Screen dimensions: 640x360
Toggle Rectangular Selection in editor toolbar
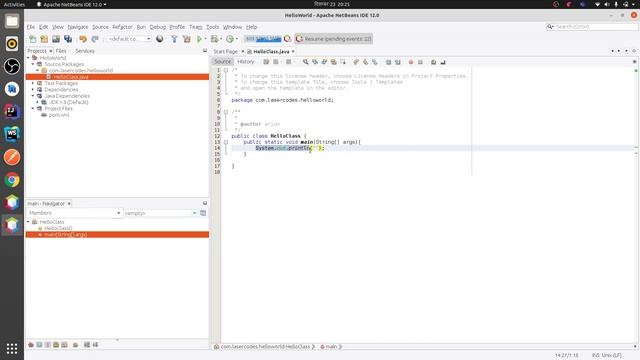[343, 62]
